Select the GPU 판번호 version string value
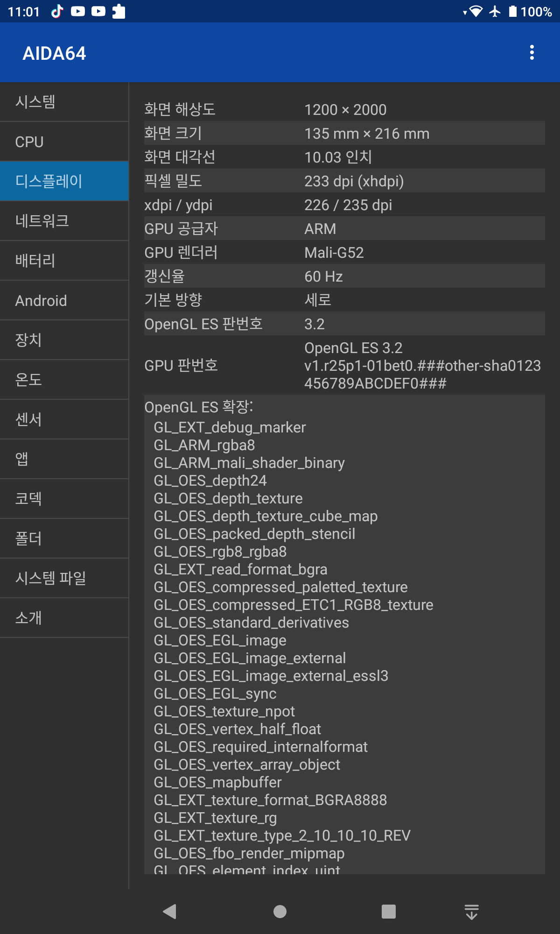Screen dimensions: 560x934 pos(423,365)
